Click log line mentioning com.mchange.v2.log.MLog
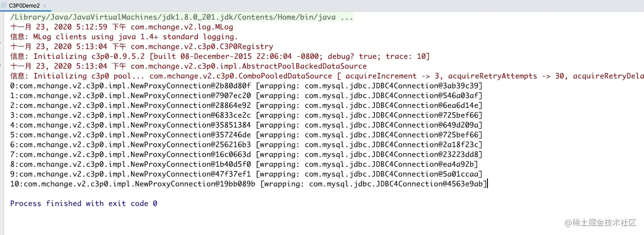 pos(121,27)
